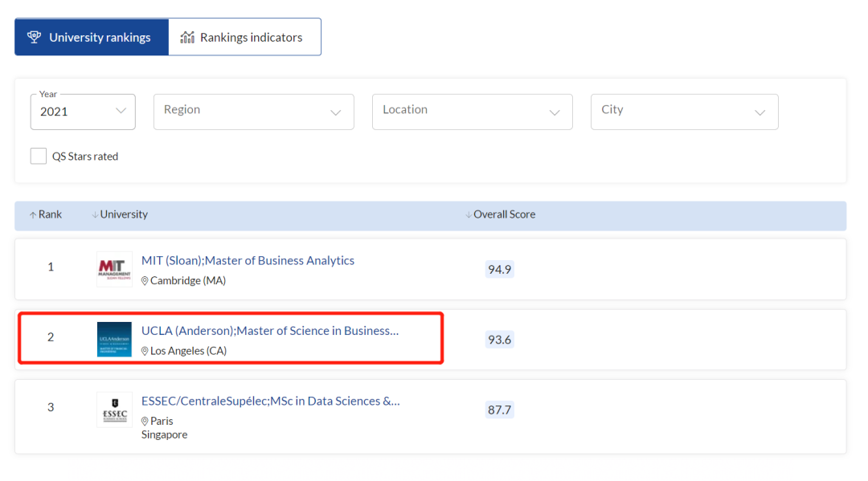Viewport: 868px width, 481px height.
Task: Expand the Location dropdown
Action: (x=473, y=112)
